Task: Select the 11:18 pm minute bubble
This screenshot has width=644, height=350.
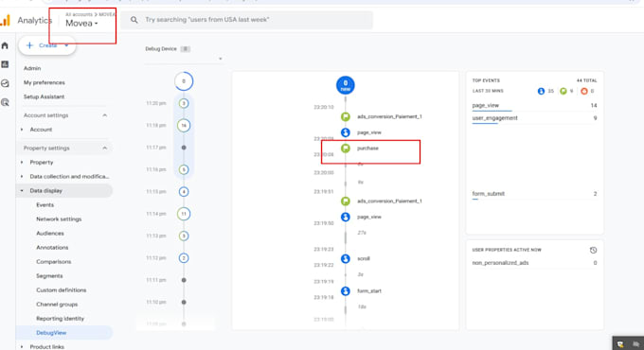Action: pos(184,126)
